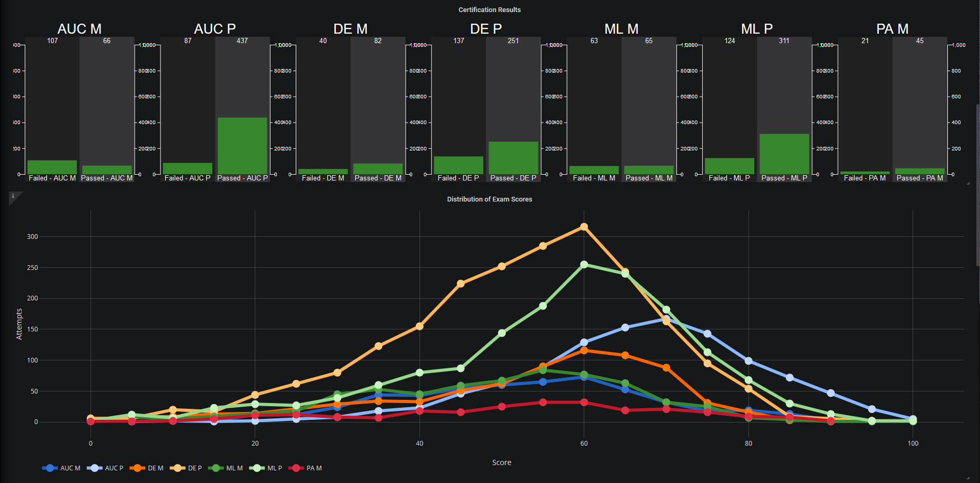Click the Distribution of Exam Scores resize handle
Viewport: 980px width, 483px height.
pyautogui.click(x=968, y=478)
